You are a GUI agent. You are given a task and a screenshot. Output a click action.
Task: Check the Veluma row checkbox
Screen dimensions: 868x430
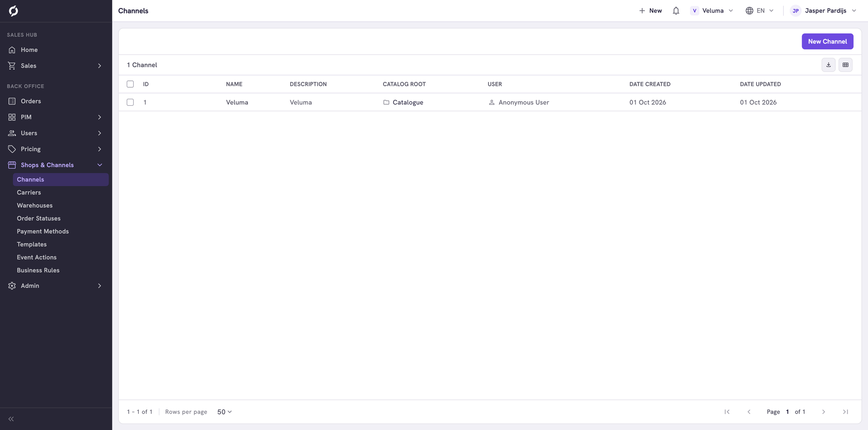pyautogui.click(x=130, y=102)
